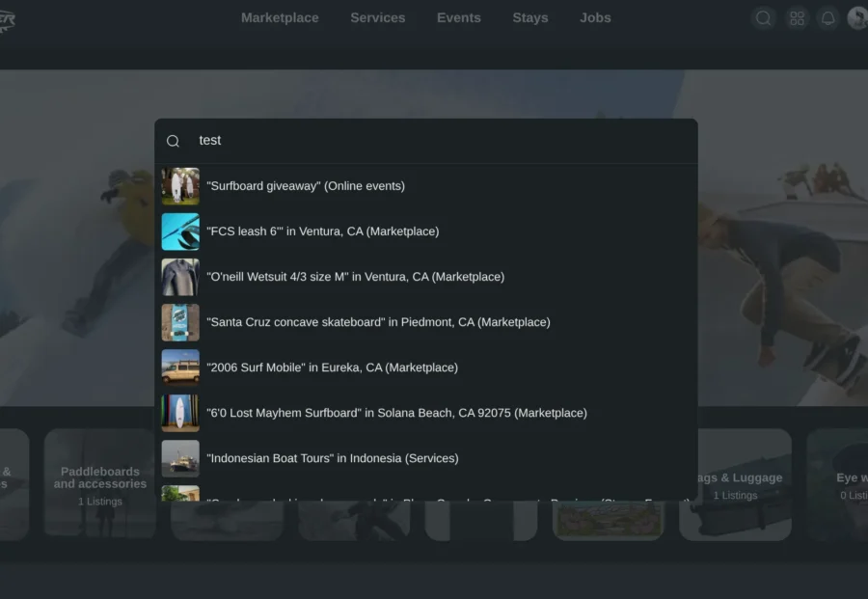Image resolution: width=868 pixels, height=599 pixels.
Task: Click the search field containing "test"
Action: coord(426,141)
